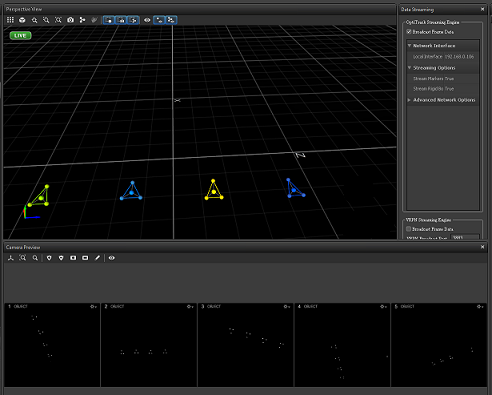Click the plain magnifier icon in Camera Preview toolbar
The height and width of the screenshot is (395, 492).
click(35, 258)
